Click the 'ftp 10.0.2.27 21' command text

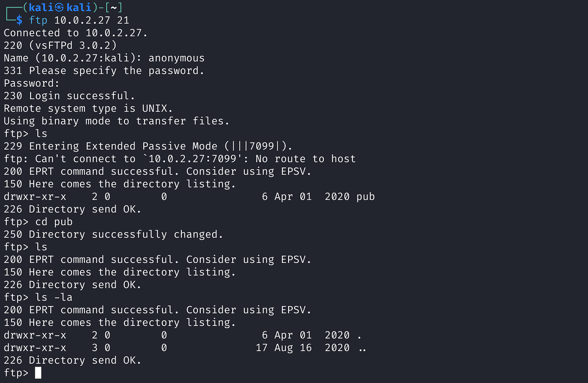click(x=79, y=20)
